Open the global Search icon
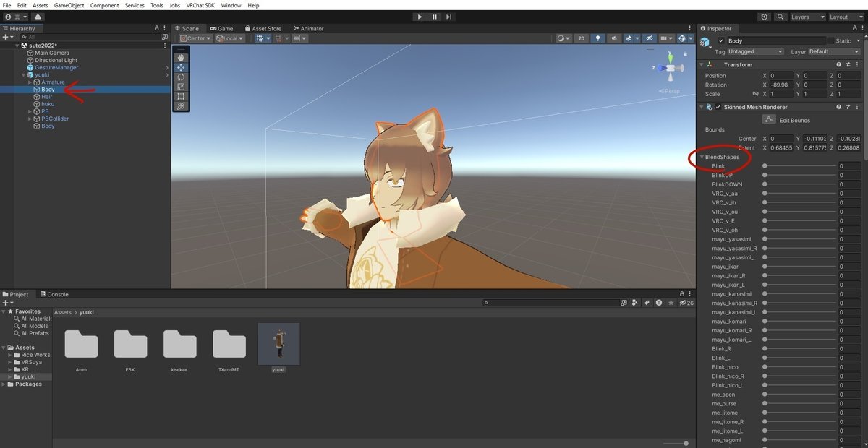Viewport: 868px width, 448px height. pyautogui.click(x=781, y=17)
